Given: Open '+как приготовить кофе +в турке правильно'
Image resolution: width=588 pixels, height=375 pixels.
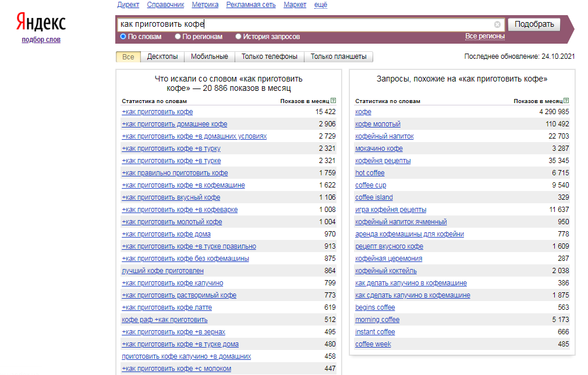Looking at the screenshot, I should (189, 246).
